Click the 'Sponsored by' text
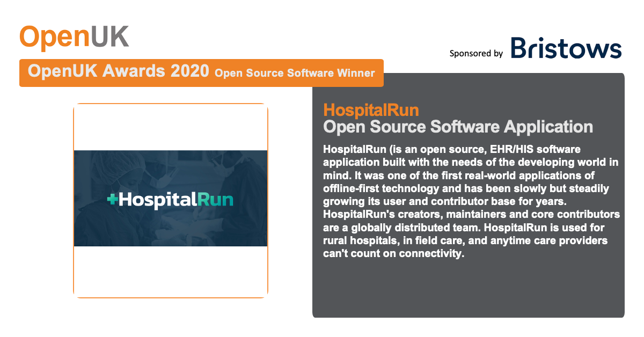 point(476,53)
